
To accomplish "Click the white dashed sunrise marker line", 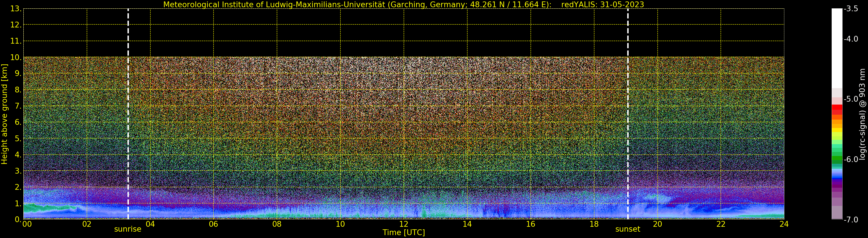I will 128,114.
